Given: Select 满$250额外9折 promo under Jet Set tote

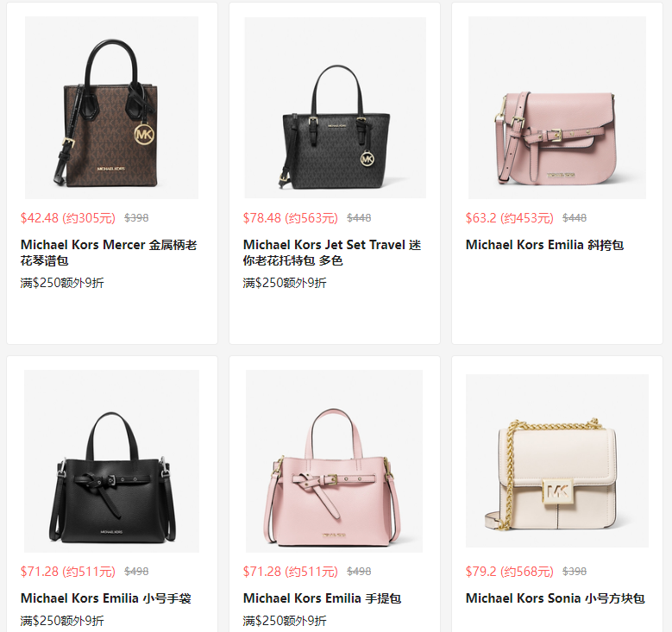Looking at the screenshot, I should 285,283.
